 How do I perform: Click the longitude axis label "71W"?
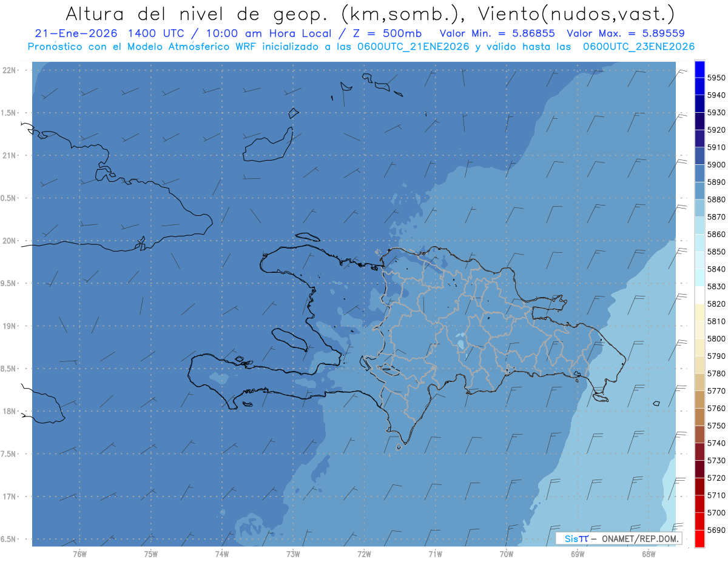click(x=435, y=554)
